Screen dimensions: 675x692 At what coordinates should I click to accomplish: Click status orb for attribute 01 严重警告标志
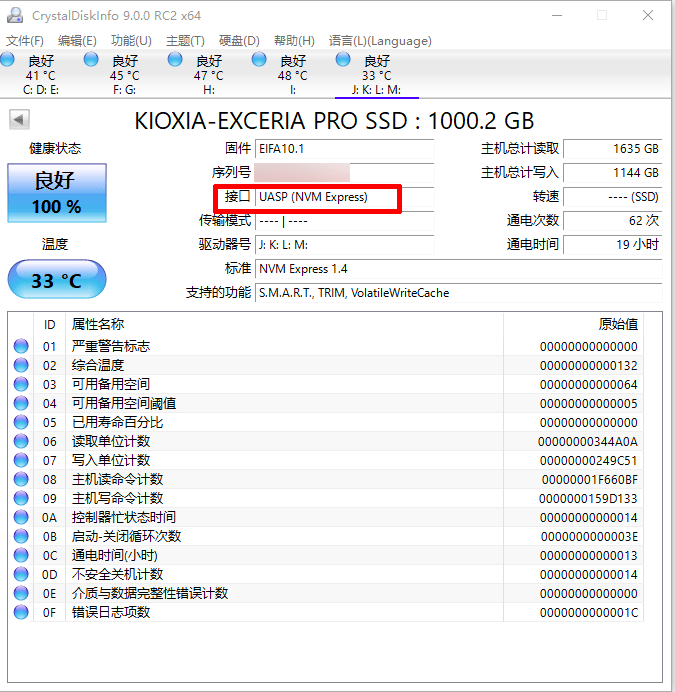[21, 346]
